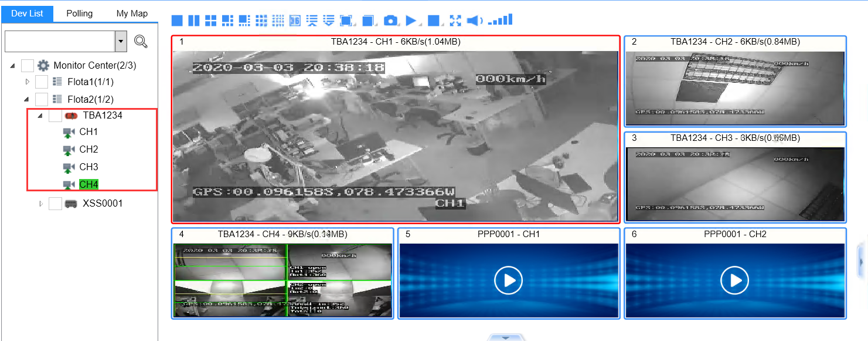868x341 pixels.
Task: Click the grey XSS0001 vehicle icon
Action: [72, 204]
